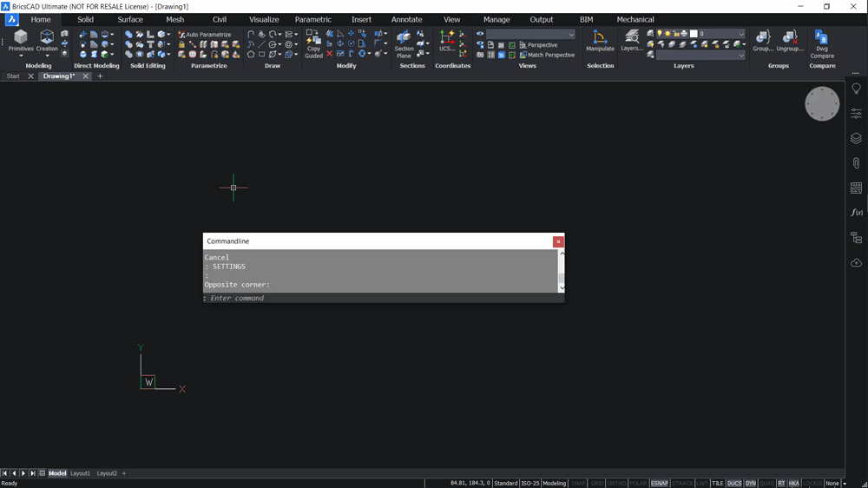Switch to the Annotate ribbon tab
This screenshot has width=868, height=488.
point(407,19)
